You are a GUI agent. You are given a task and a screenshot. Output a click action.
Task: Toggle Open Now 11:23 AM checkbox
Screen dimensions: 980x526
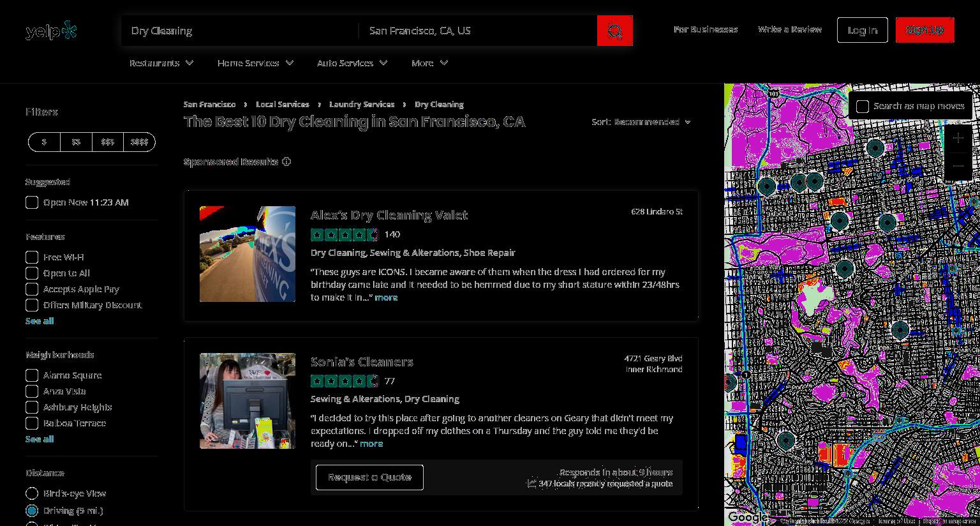pyautogui.click(x=32, y=202)
